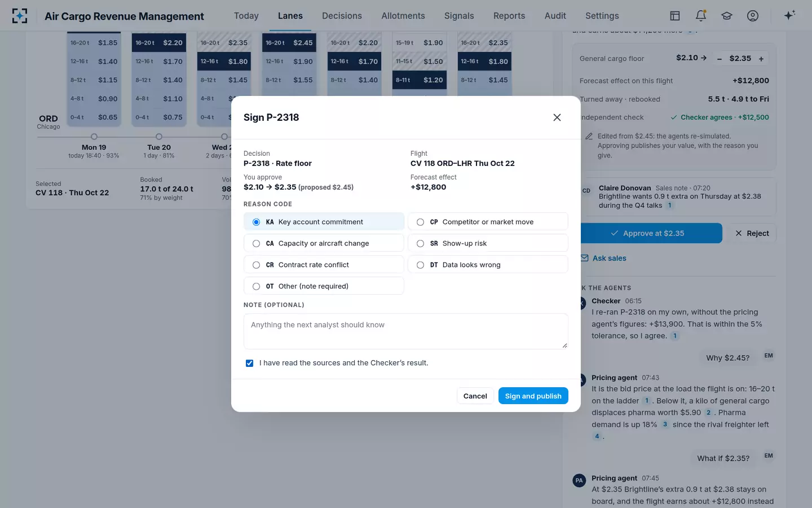Increase general cargo floor with plus

pyautogui.click(x=761, y=59)
